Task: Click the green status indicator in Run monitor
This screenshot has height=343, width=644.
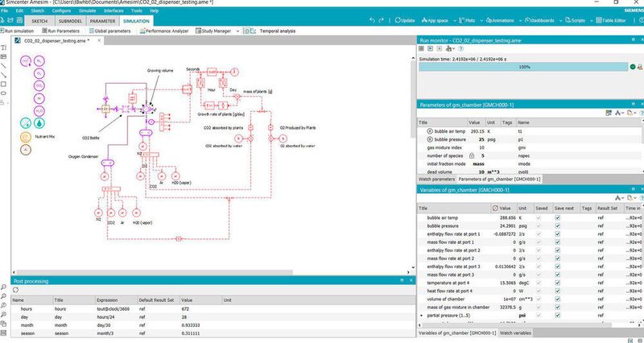Action: (633, 67)
